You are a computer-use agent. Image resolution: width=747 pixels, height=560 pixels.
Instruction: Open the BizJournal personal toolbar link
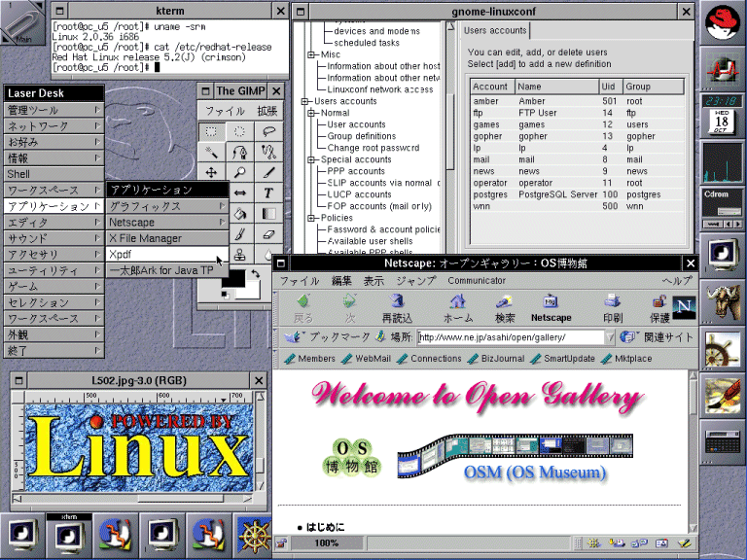[x=496, y=359]
